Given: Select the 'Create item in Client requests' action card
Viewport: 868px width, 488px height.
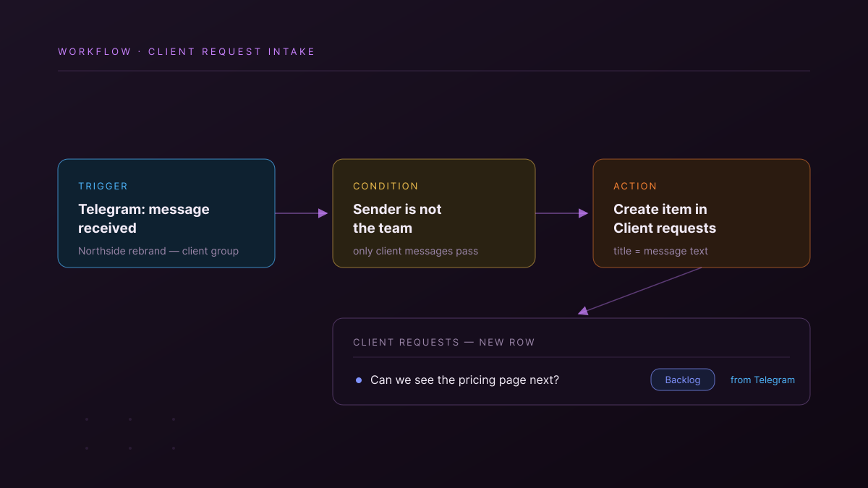Looking at the screenshot, I should pyautogui.click(x=702, y=213).
